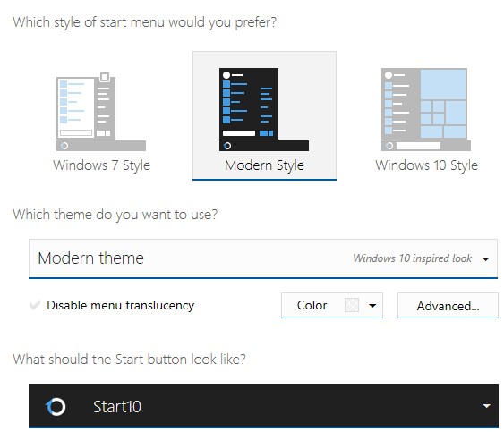Screen dimensions: 504x432
Task: Click the Modern Style label text
Action: click(264, 165)
